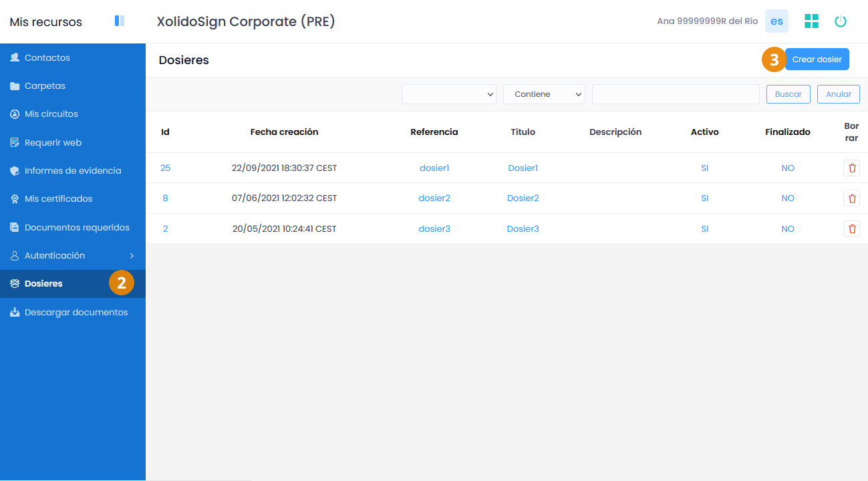
Task: Open the empty field selector dropdown
Action: [x=449, y=94]
